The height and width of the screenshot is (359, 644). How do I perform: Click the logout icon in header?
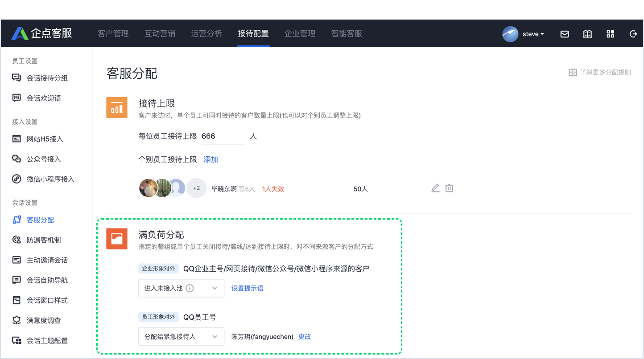coord(633,34)
